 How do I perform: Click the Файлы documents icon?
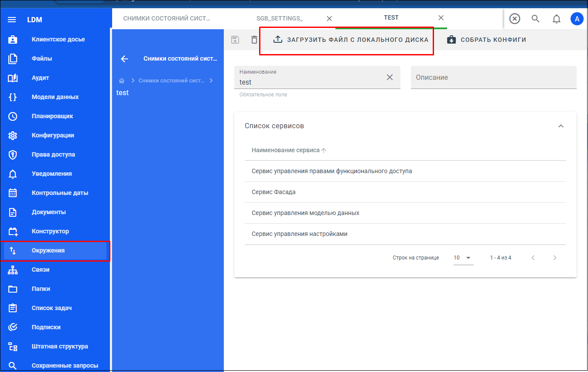[13, 58]
